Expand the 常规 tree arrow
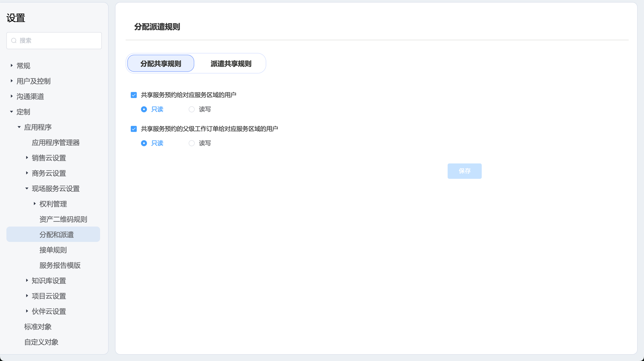644x361 pixels. point(12,65)
